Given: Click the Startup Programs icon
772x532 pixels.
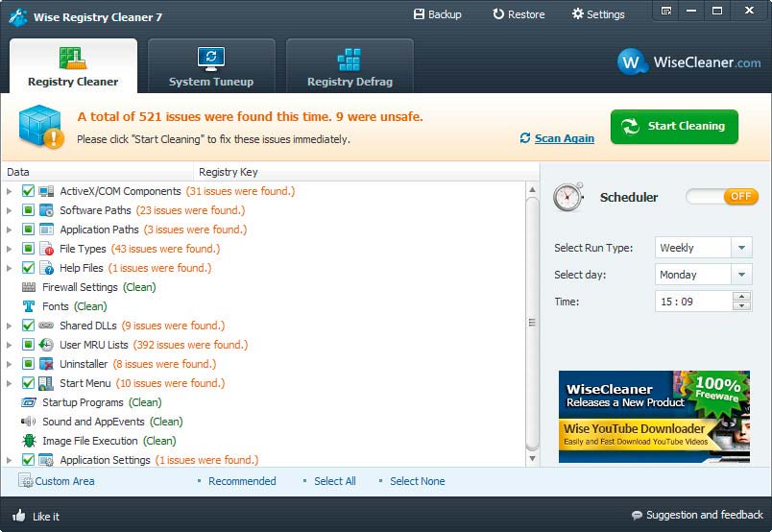Looking at the screenshot, I should (29, 402).
